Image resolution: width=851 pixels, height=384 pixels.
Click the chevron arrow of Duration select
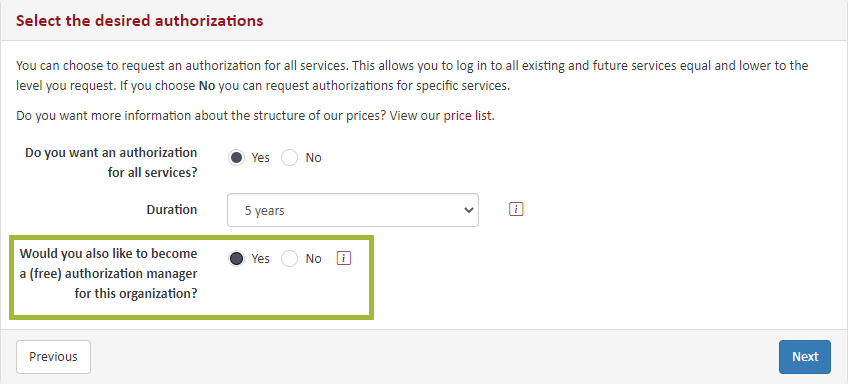469,210
